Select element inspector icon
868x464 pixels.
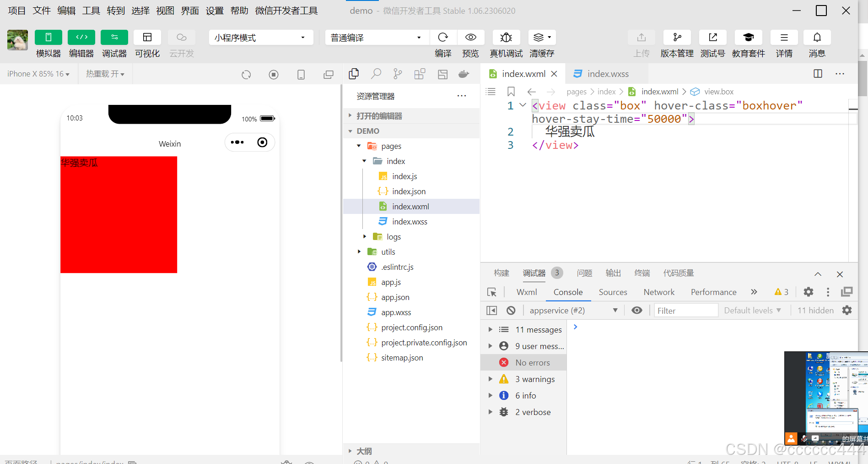click(492, 292)
